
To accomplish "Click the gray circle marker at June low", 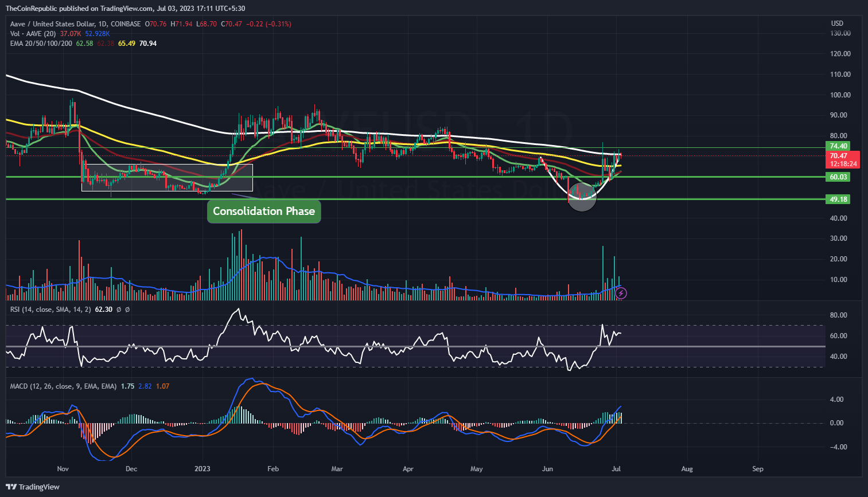I will pyautogui.click(x=582, y=196).
